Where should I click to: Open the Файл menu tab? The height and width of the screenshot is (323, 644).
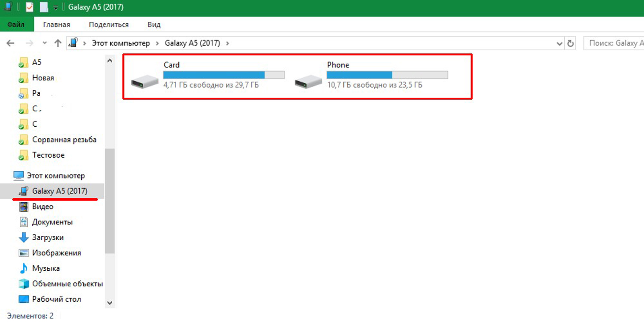coord(17,25)
